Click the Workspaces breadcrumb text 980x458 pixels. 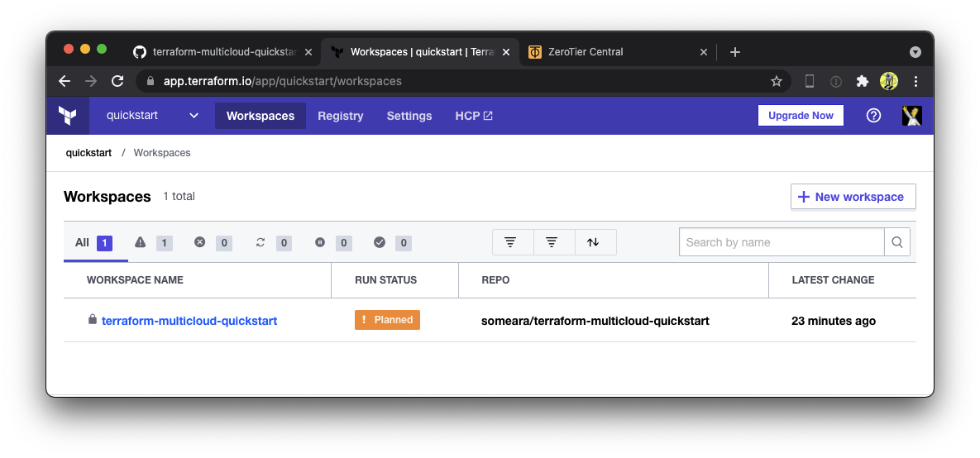tap(162, 152)
